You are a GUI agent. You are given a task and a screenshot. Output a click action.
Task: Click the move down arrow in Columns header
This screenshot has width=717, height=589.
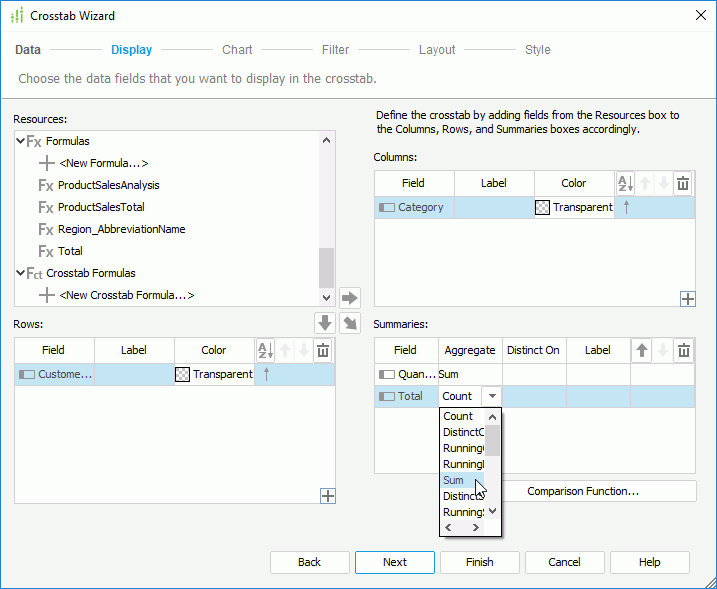point(663,183)
